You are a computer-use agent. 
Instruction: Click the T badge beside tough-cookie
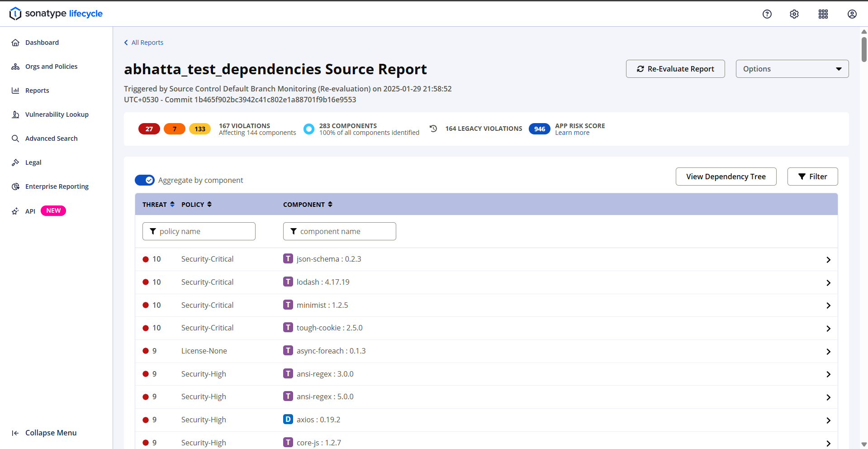coord(288,327)
